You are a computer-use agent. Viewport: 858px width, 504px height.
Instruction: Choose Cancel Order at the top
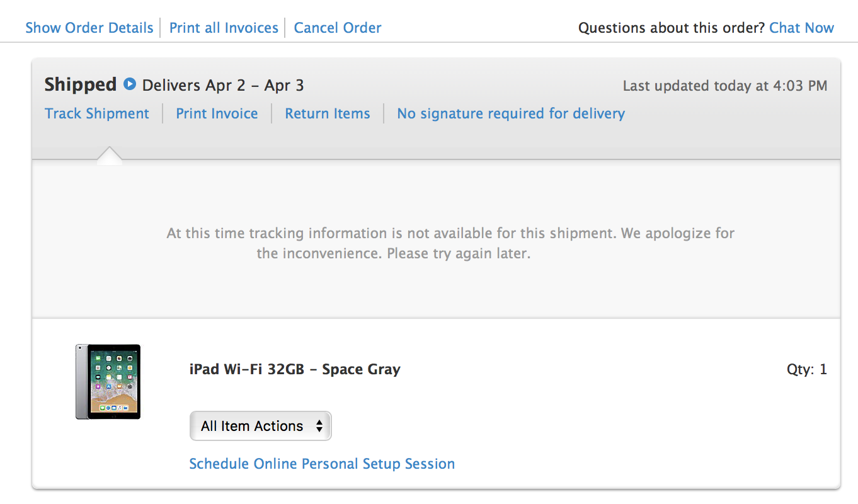338,28
